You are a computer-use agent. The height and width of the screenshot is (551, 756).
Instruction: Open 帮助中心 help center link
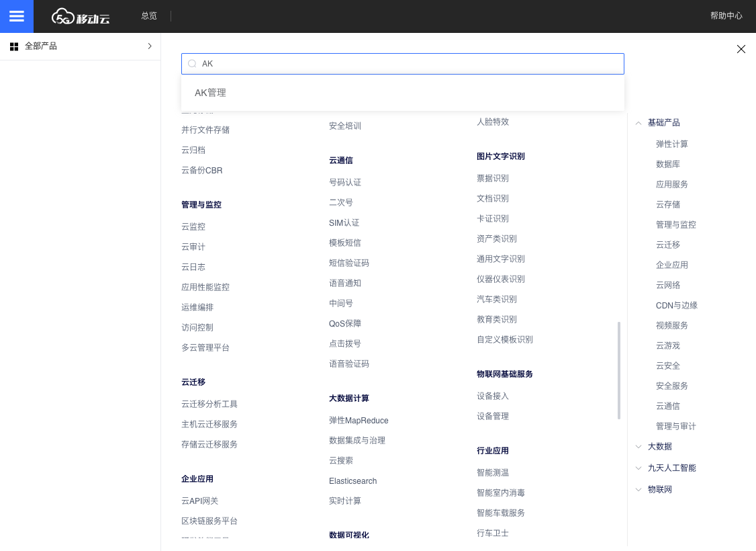(726, 16)
